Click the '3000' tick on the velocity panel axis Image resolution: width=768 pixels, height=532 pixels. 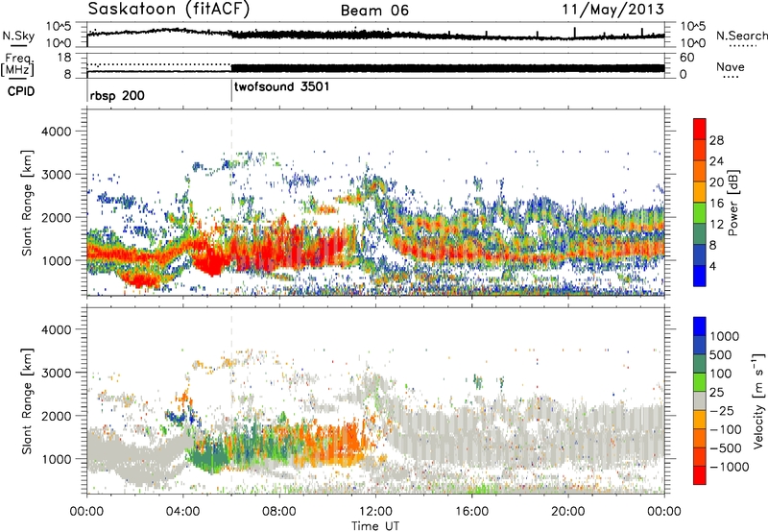(x=56, y=373)
